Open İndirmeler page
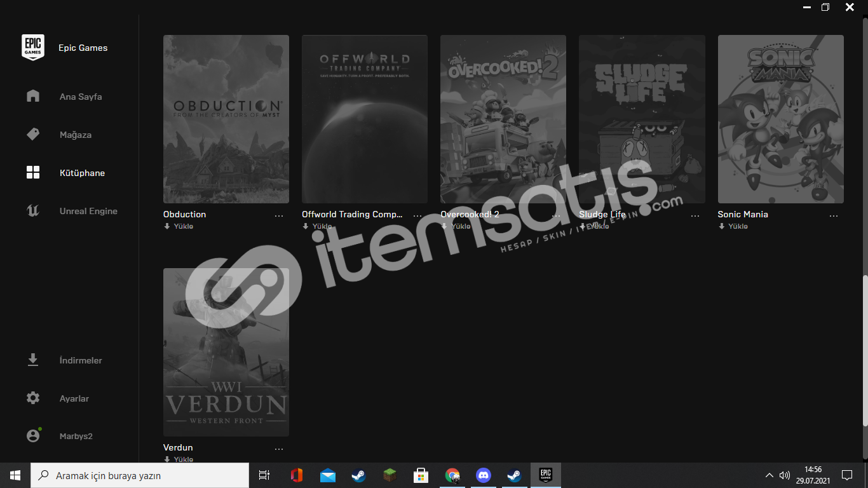 pyautogui.click(x=81, y=360)
